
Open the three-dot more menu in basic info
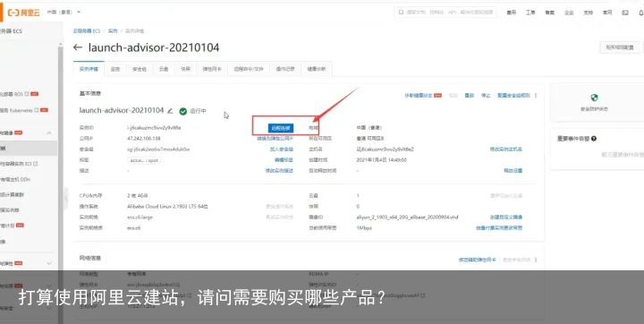coord(536,96)
